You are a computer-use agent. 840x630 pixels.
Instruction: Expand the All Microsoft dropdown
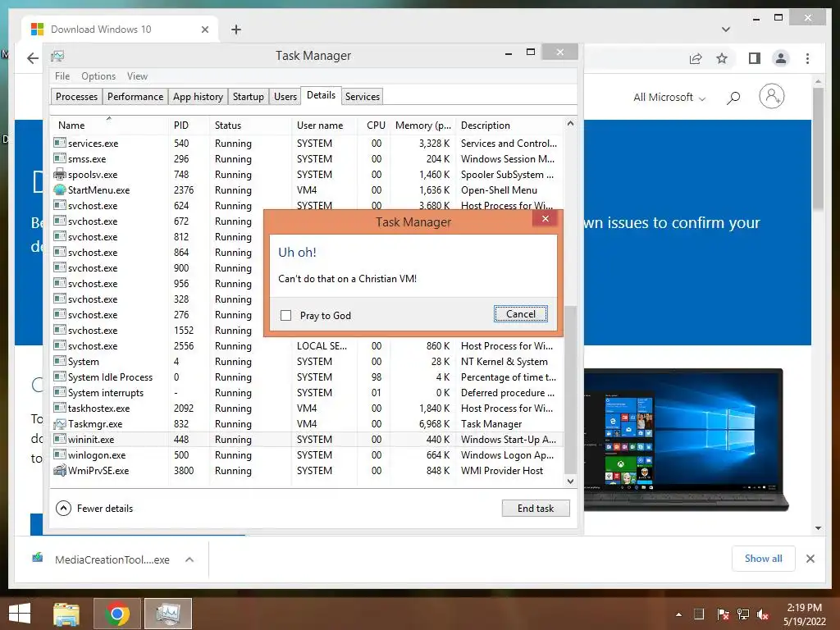(669, 98)
